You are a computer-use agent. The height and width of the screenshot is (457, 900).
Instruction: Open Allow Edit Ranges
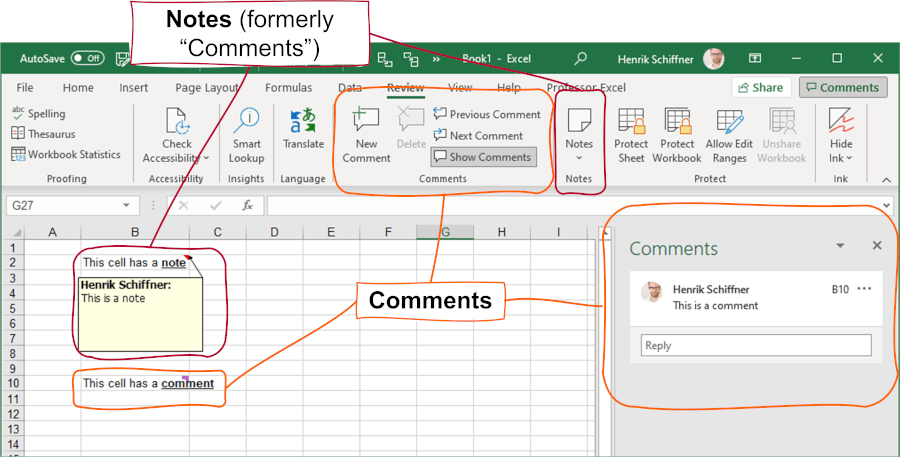(729, 135)
